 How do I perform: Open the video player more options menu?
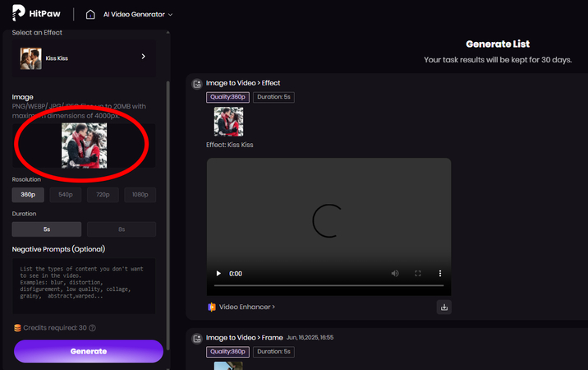[x=440, y=274]
